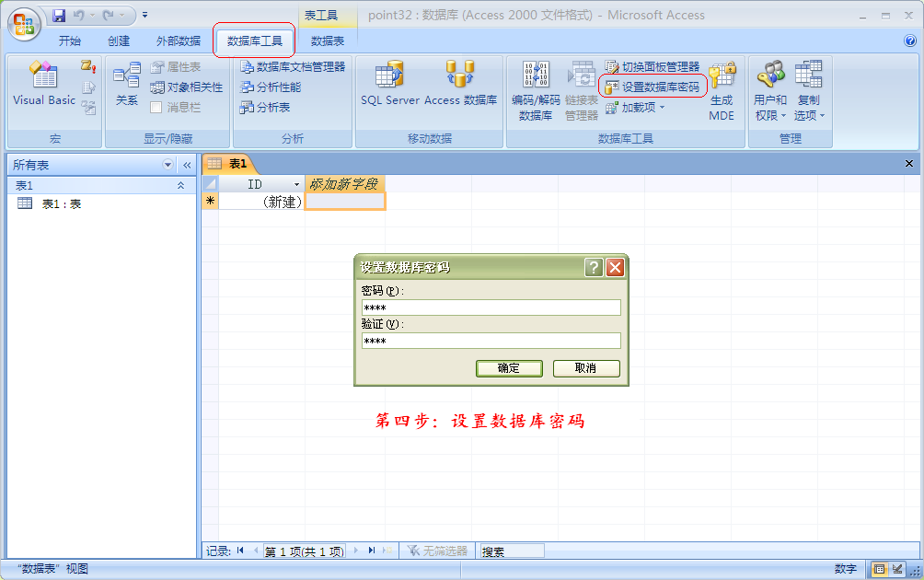Open 属性表 property sheet

(176, 67)
